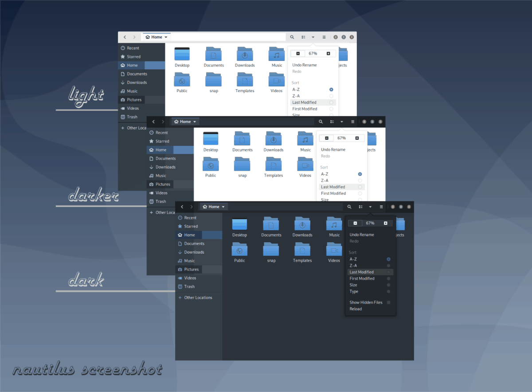
Task: Enable Show Hidden Files in the dark menu
Action: pyautogui.click(x=366, y=302)
